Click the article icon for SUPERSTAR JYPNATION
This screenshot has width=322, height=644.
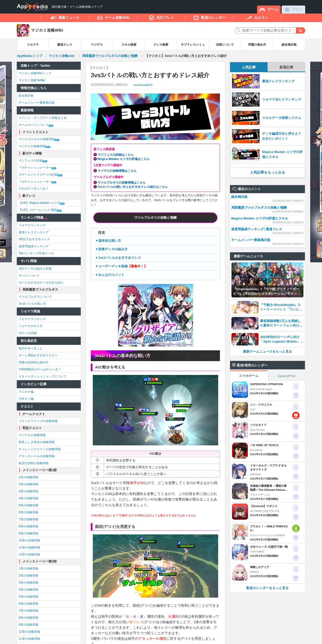pos(296,386)
